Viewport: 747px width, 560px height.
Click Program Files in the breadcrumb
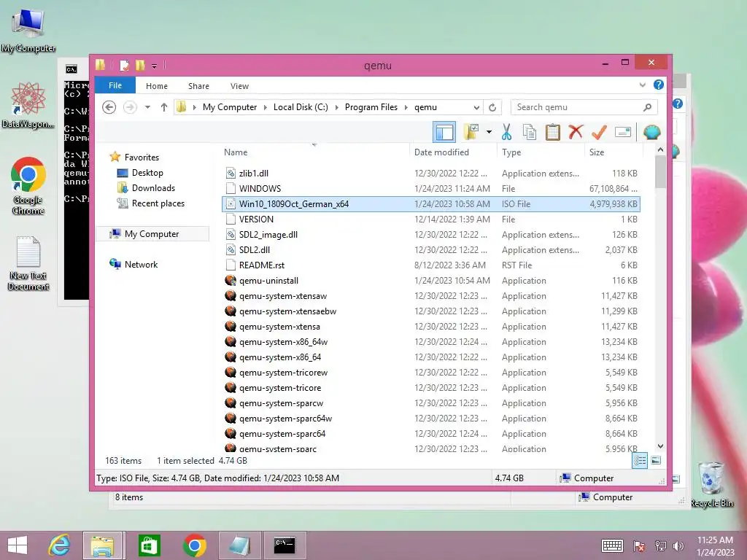[x=371, y=107]
